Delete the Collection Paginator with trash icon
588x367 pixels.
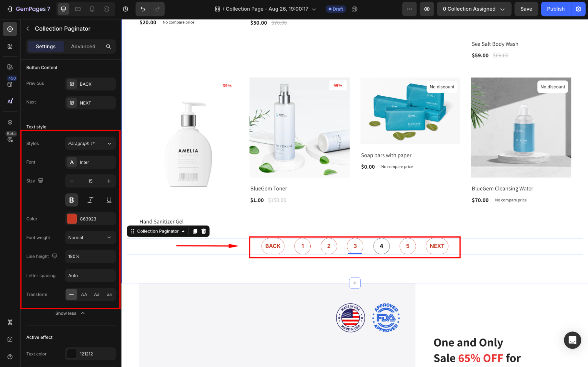tap(204, 231)
